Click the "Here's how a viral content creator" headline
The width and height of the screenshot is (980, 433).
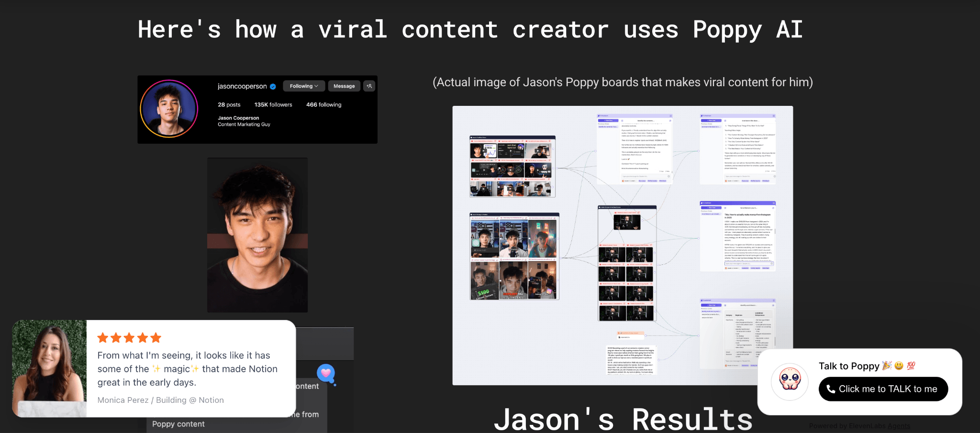(x=470, y=30)
